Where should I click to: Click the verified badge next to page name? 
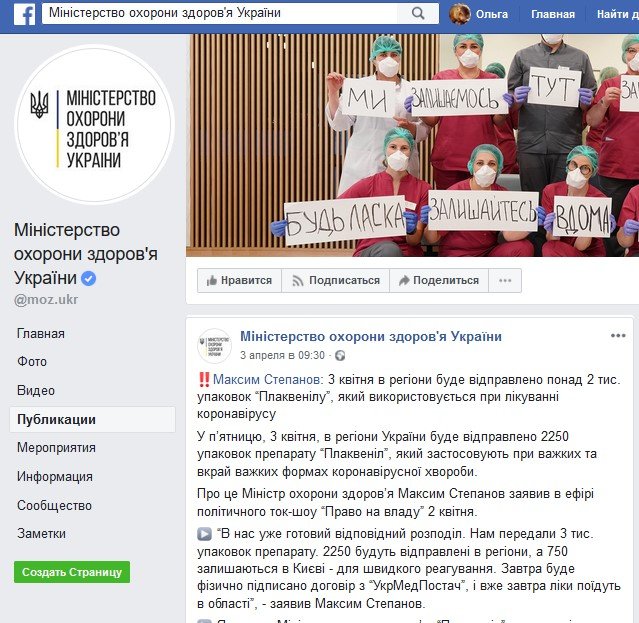pyautogui.click(x=88, y=279)
